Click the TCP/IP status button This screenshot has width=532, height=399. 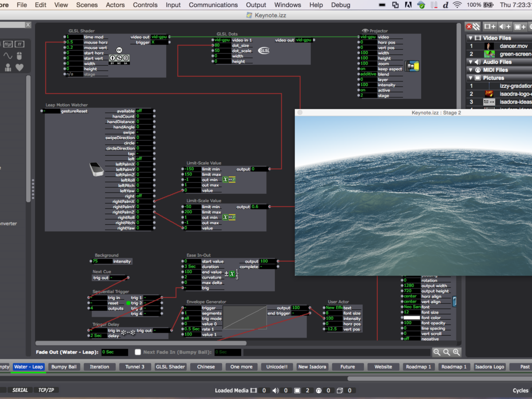click(46, 390)
